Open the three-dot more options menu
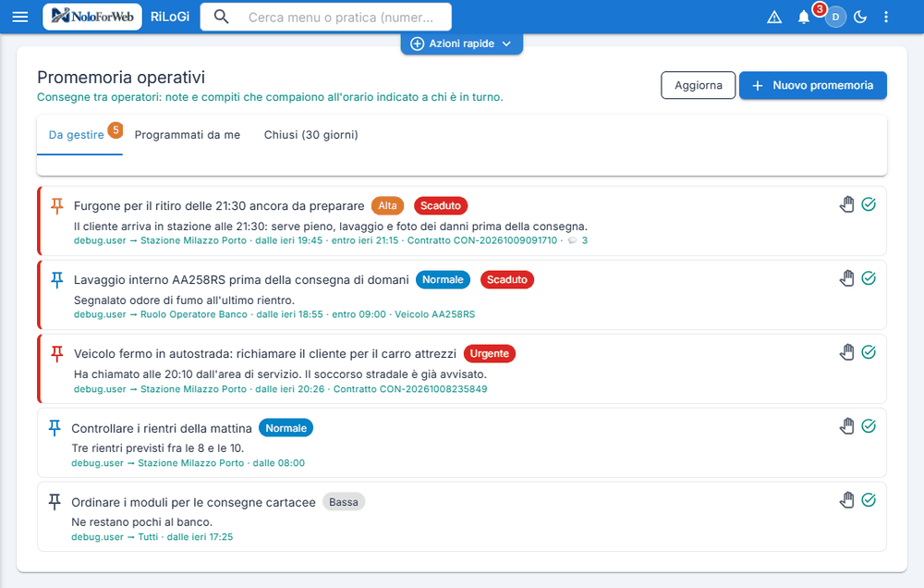924x588 pixels. [886, 17]
